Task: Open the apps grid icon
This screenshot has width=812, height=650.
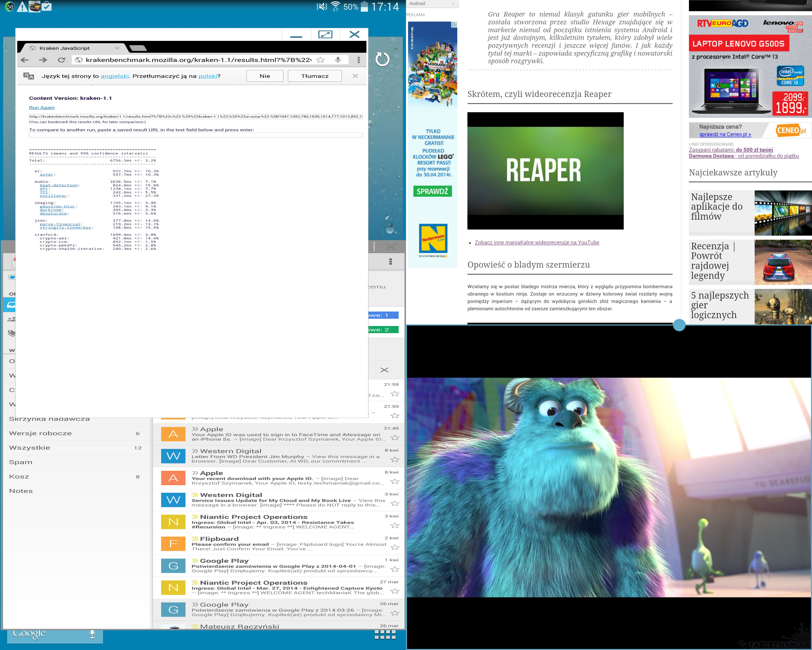Action: click(x=385, y=635)
